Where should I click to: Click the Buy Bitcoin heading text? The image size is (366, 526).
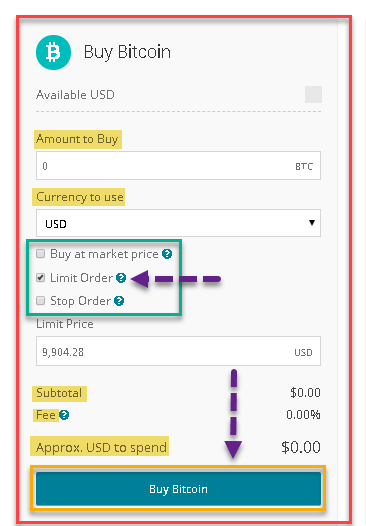pyautogui.click(x=127, y=53)
